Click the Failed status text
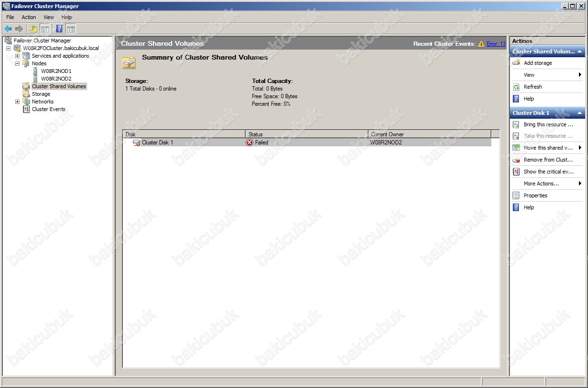 tap(261, 143)
